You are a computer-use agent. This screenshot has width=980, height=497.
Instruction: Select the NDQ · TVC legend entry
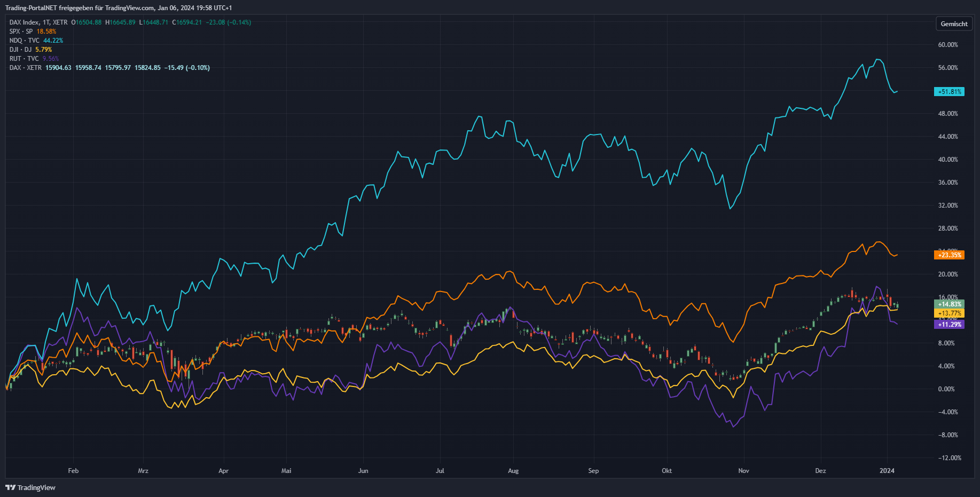24,41
